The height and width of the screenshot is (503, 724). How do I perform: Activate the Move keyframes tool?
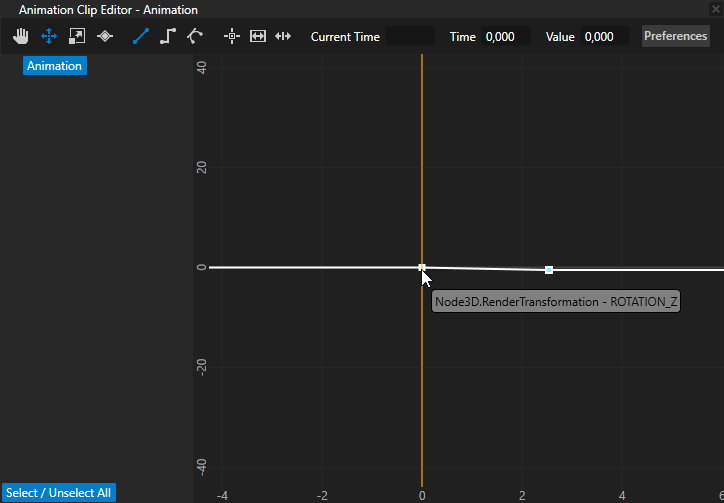(x=49, y=36)
